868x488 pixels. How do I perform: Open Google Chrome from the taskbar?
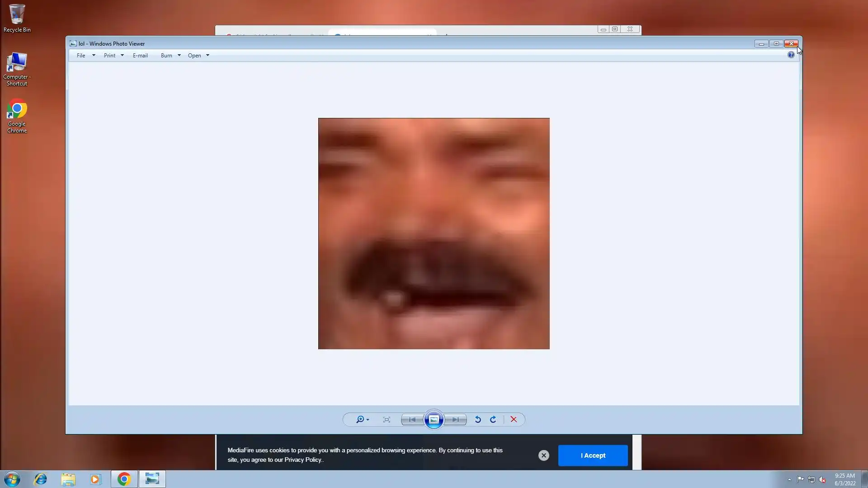[124, 479]
